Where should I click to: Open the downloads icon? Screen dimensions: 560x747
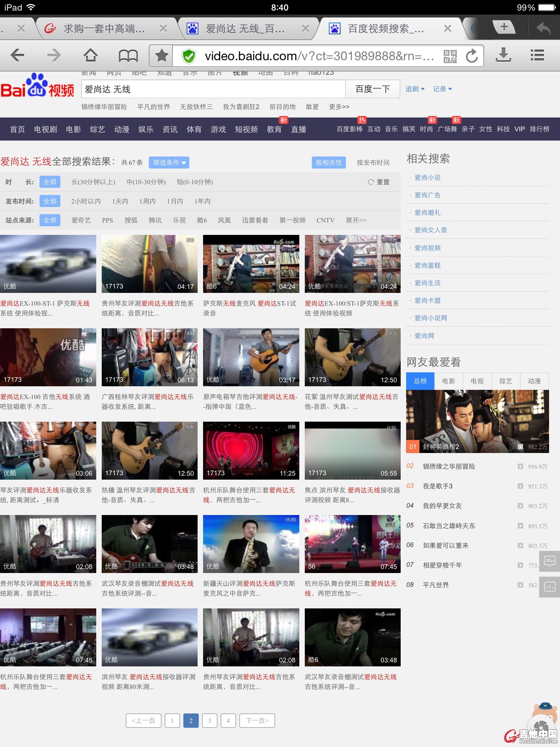tap(503, 55)
